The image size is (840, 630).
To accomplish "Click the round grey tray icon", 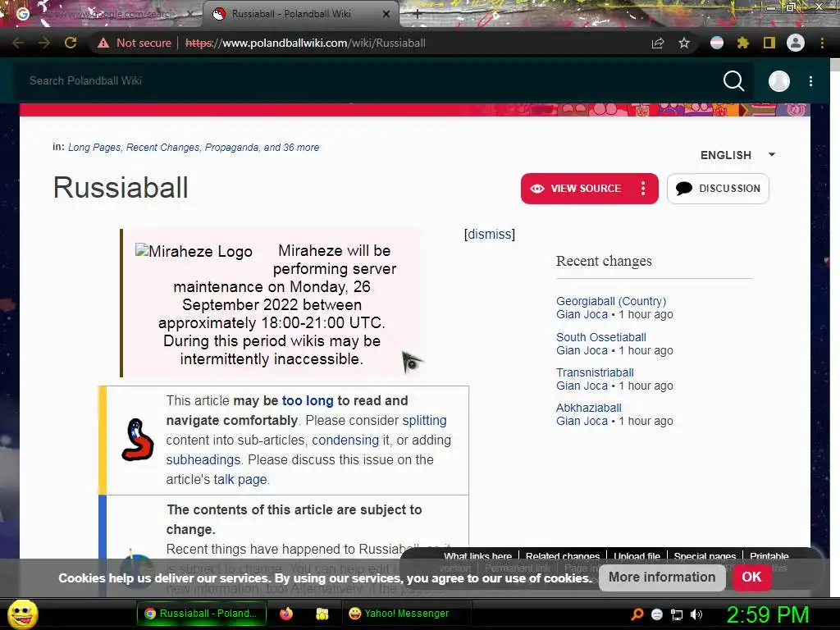I will point(657,614).
